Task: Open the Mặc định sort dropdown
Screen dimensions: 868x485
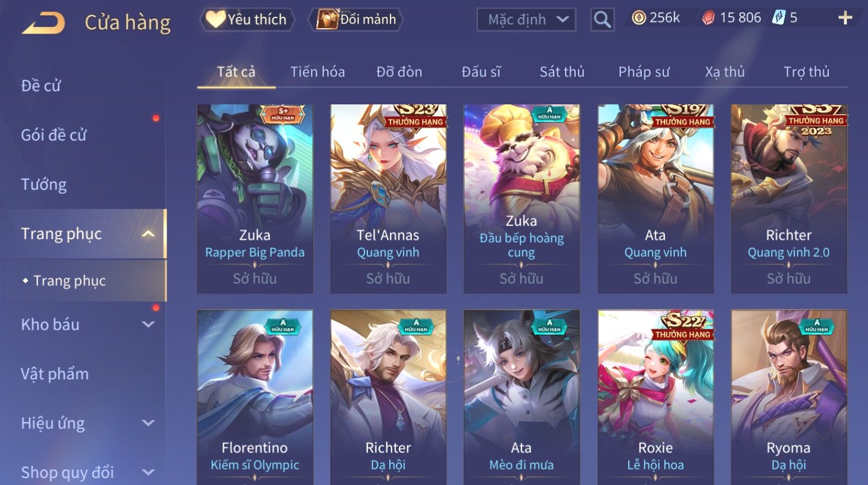Action: (526, 20)
